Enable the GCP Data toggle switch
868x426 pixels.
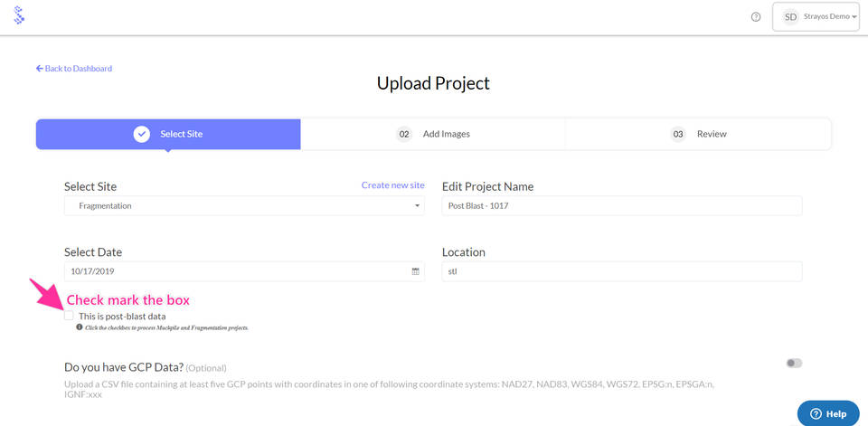794,363
